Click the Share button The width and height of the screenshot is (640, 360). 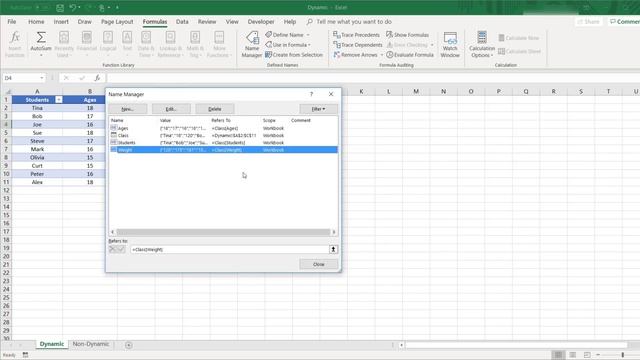[x=589, y=22]
